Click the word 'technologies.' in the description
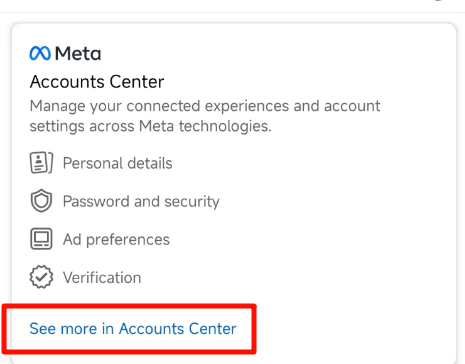Screen dimensions: 465x364 [x=225, y=127]
